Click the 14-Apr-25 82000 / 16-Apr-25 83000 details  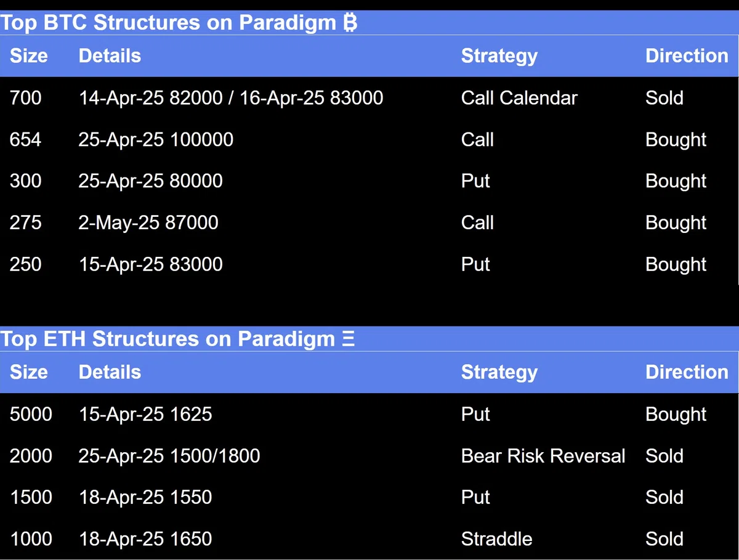[231, 98]
